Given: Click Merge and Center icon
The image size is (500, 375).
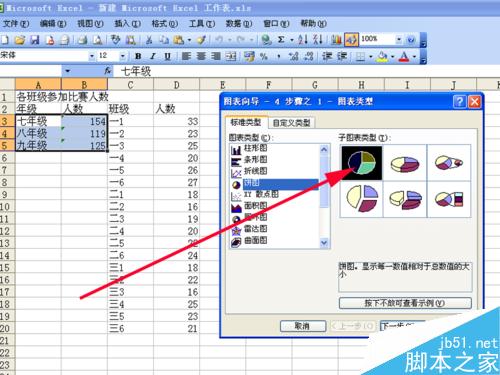Looking at the screenshot, I should click(231, 56).
